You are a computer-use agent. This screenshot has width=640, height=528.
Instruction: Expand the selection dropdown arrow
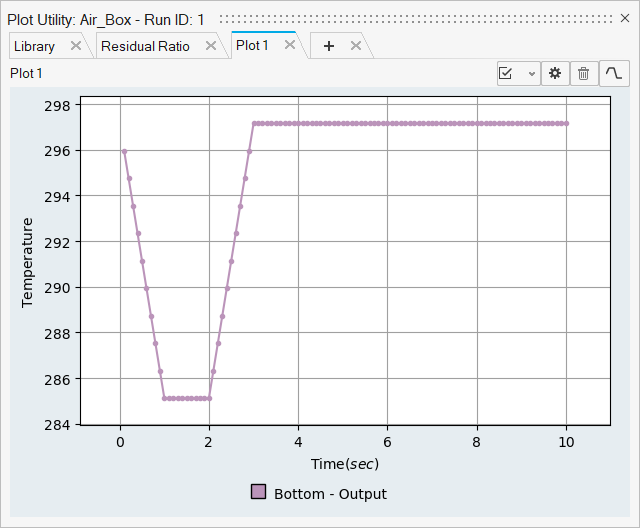531,74
